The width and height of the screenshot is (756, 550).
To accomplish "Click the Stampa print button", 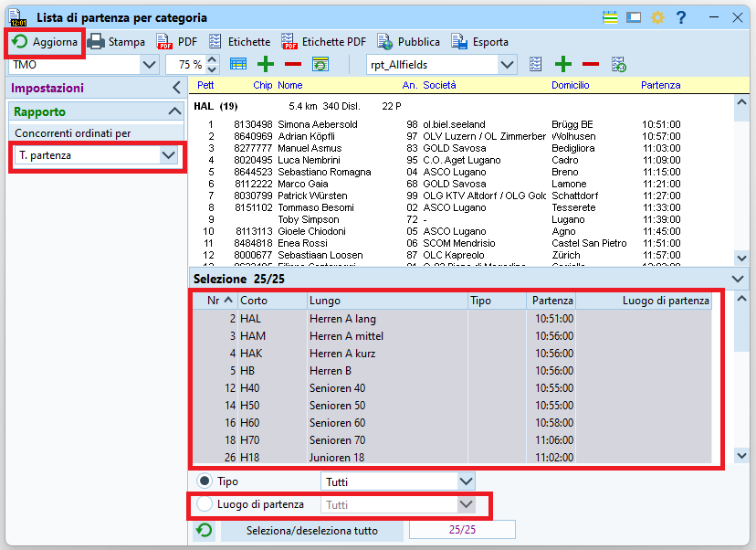I will click(116, 42).
